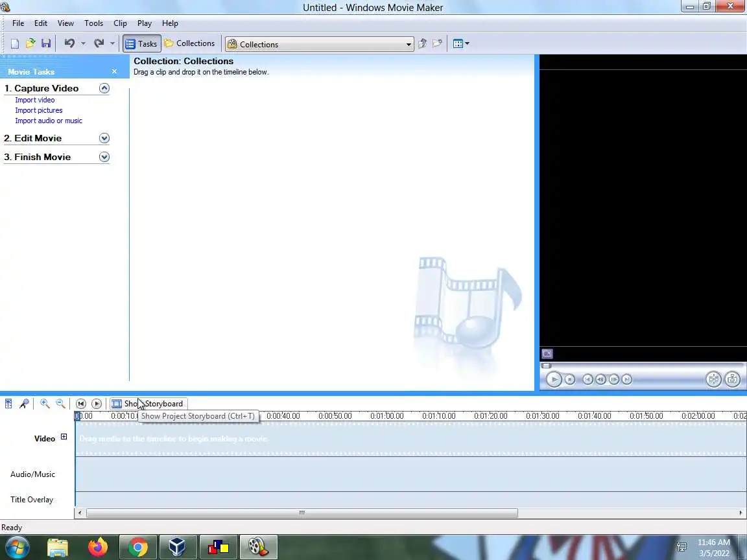Click the preview monitor Stop button

click(x=570, y=380)
